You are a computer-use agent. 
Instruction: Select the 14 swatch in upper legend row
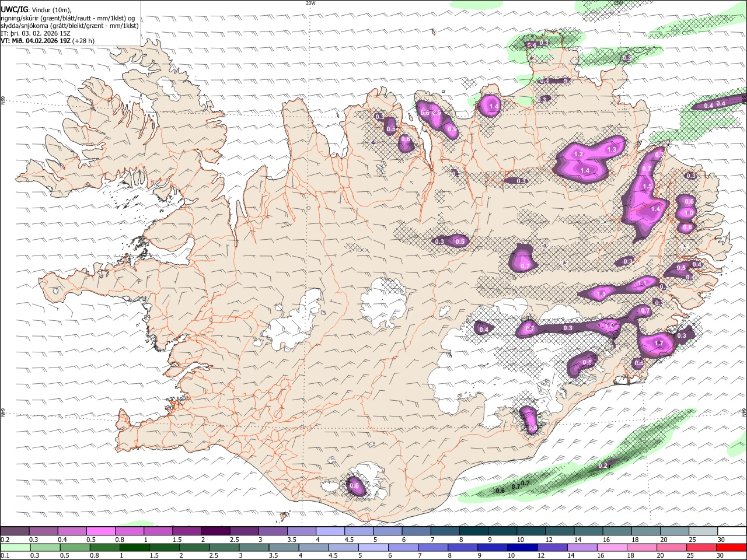[588, 531]
